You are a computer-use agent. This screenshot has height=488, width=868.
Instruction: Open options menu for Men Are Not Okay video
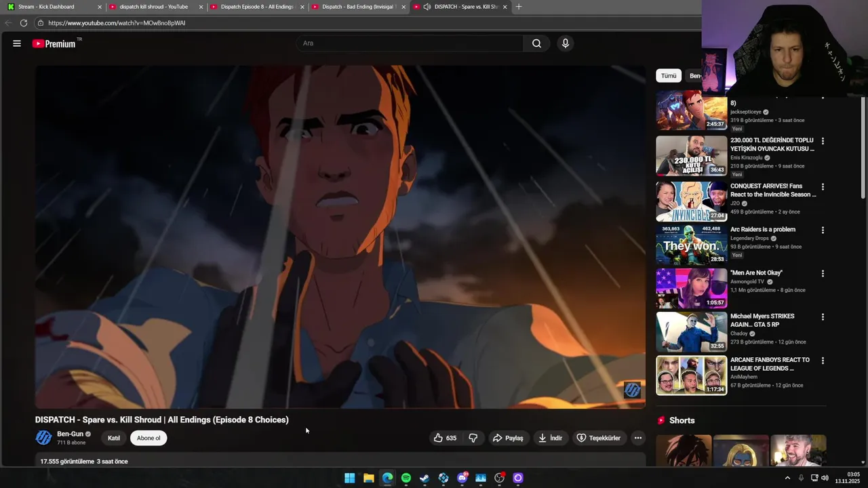823,273
